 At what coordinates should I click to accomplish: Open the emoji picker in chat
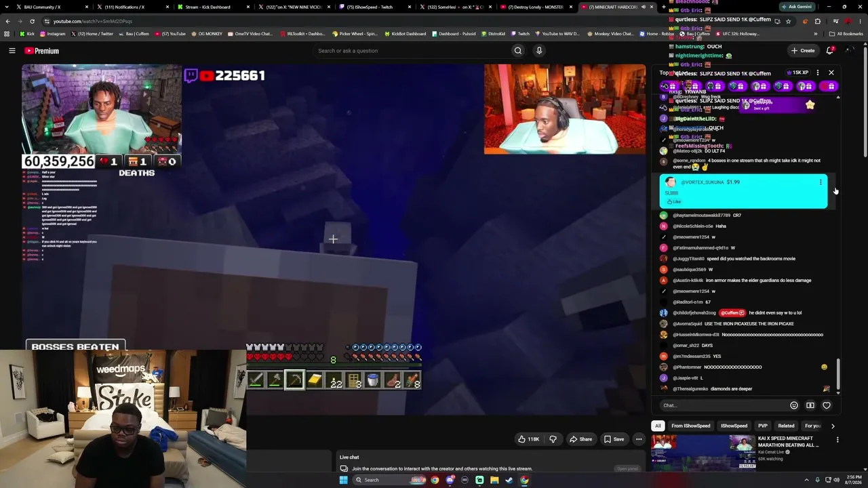pos(794,405)
